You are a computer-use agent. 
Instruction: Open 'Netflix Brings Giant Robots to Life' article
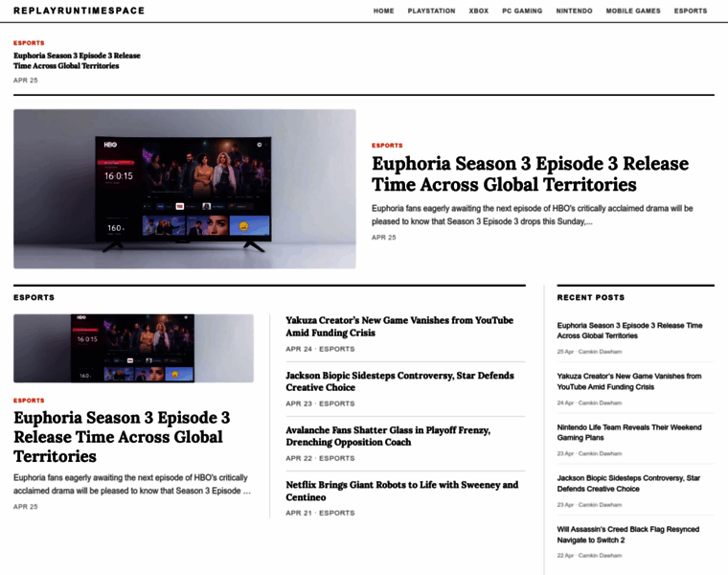point(402,491)
